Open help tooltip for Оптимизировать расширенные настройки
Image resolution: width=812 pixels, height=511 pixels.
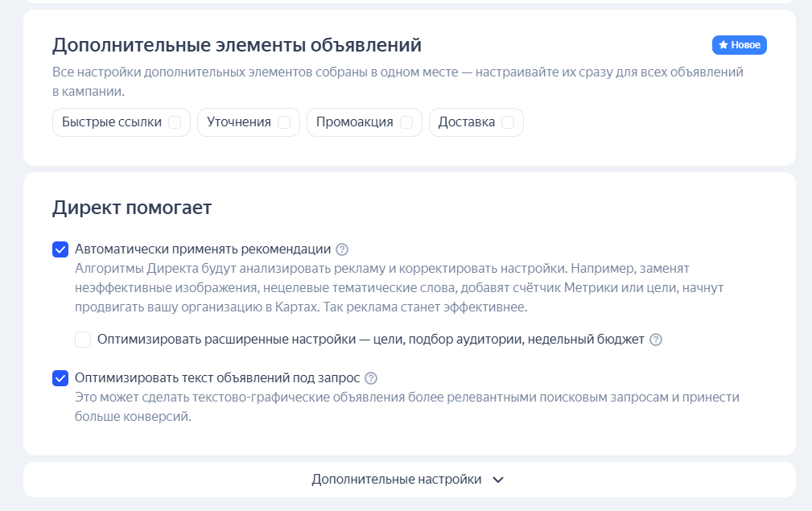click(x=656, y=340)
